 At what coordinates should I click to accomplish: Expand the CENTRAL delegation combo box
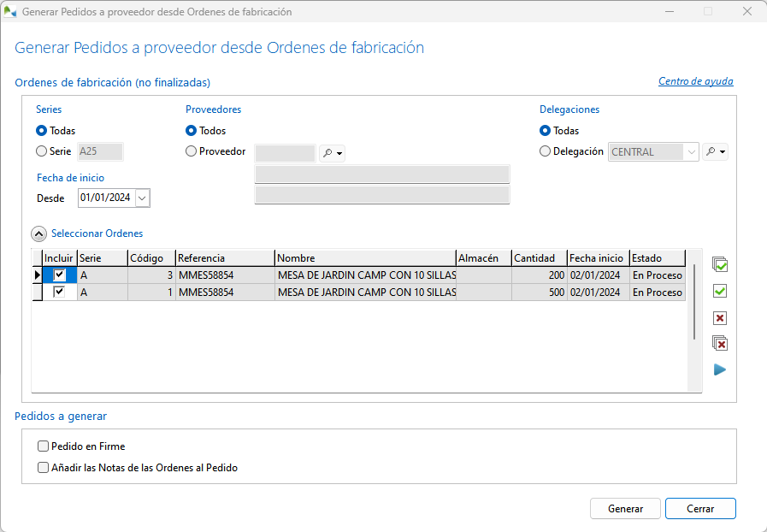[691, 152]
